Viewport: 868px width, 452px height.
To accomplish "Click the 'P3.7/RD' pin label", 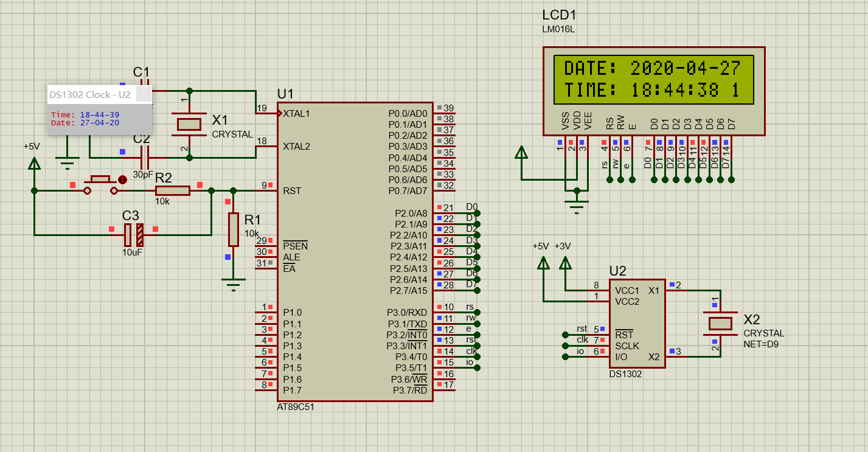I will pyautogui.click(x=411, y=390).
